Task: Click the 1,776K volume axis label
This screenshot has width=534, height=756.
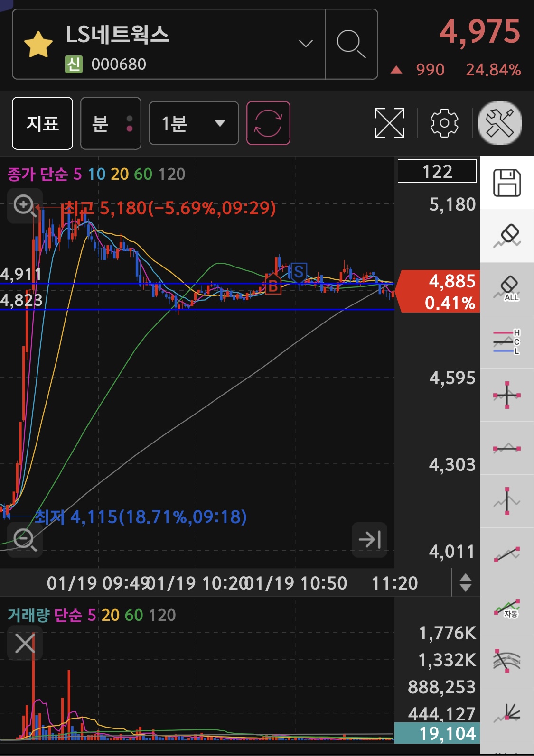Action: click(x=447, y=633)
